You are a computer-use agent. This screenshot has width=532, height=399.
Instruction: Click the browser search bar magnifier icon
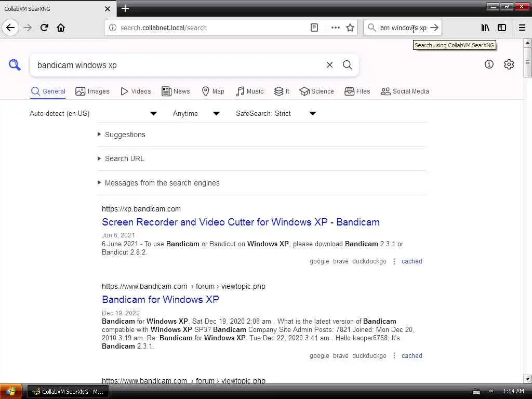click(x=371, y=28)
